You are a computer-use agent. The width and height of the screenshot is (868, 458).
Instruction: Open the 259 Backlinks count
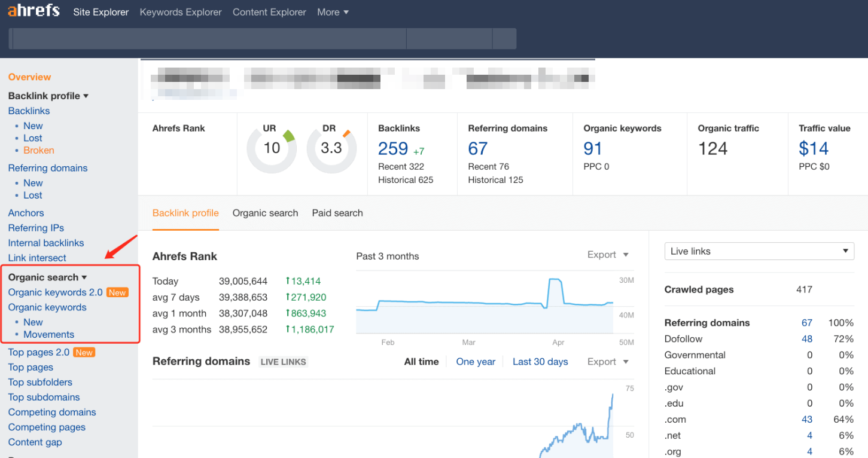click(393, 148)
